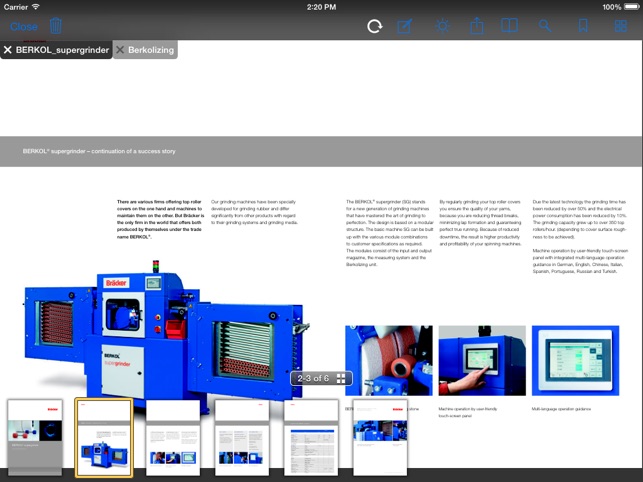
Task: Switch to BERKOL_supergrinder tab
Action: [x=62, y=50]
